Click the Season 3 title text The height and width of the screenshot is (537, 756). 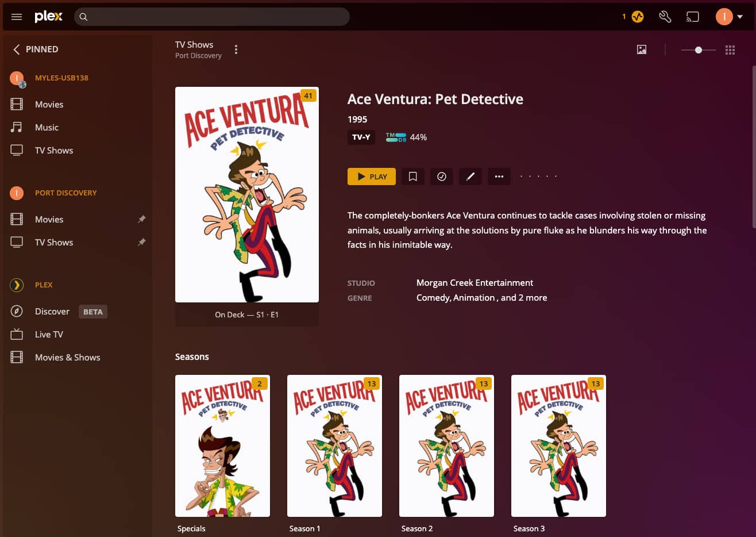[x=529, y=528]
